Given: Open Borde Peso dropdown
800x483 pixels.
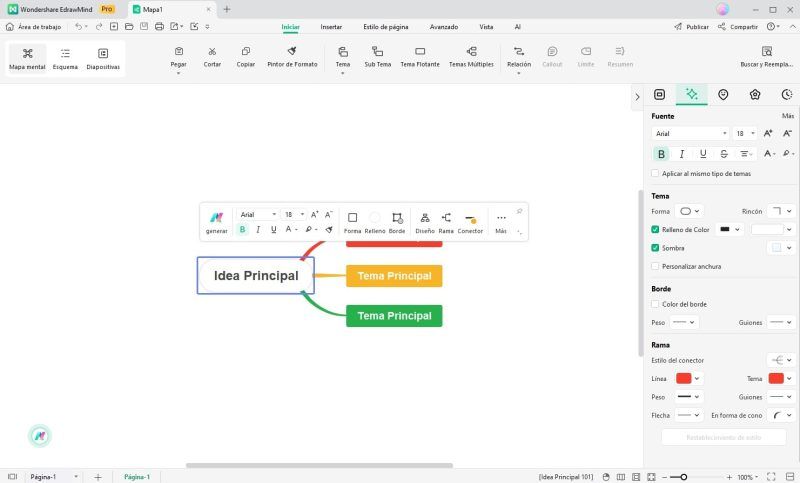Looking at the screenshot, I should 684,322.
